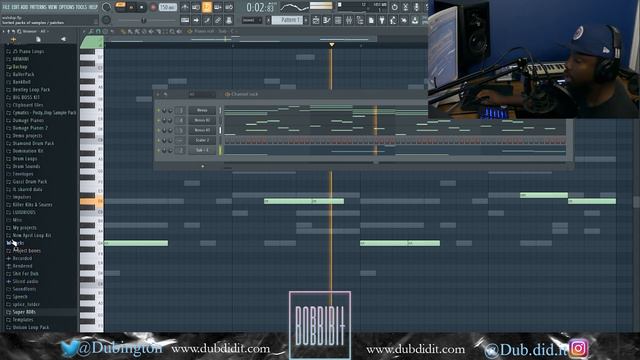
Task: Click the speaker icon in browser header
Action: coord(63,39)
